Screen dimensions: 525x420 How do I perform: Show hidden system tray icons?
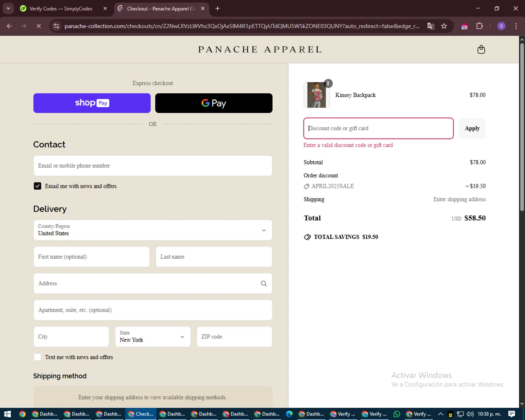coord(441,414)
